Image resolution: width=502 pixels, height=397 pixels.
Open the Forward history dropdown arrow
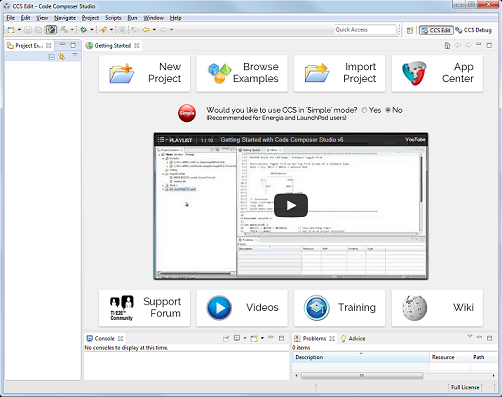172,30
